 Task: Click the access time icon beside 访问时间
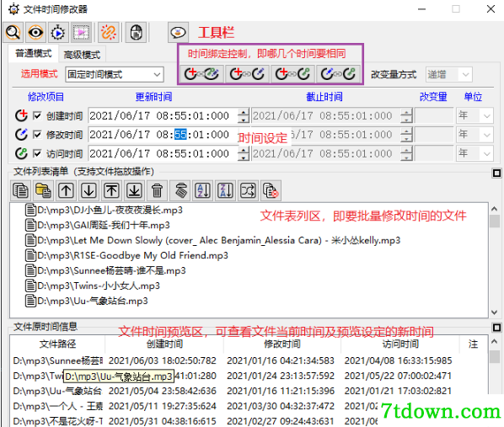pyautogui.click(x=21, y=153)
